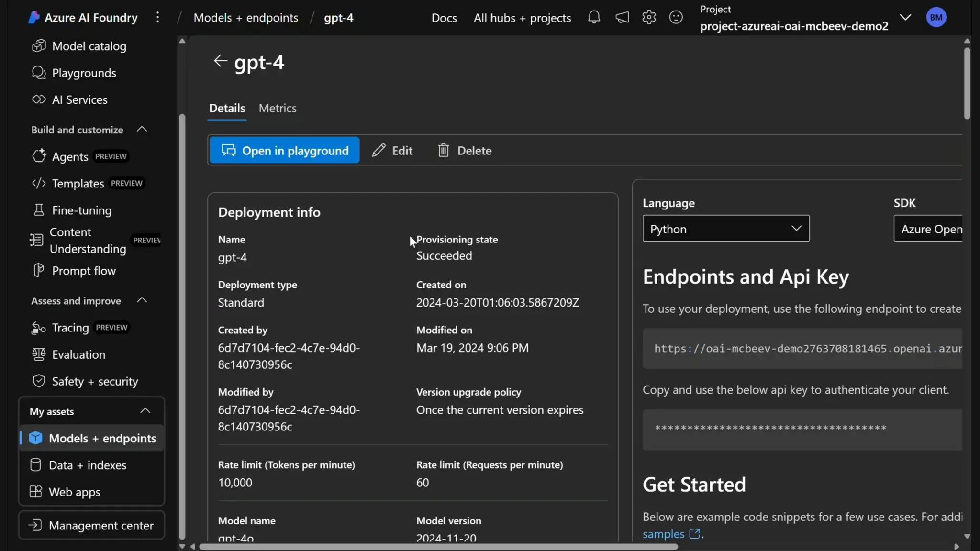Click Open in playground button

coord(285,151)
